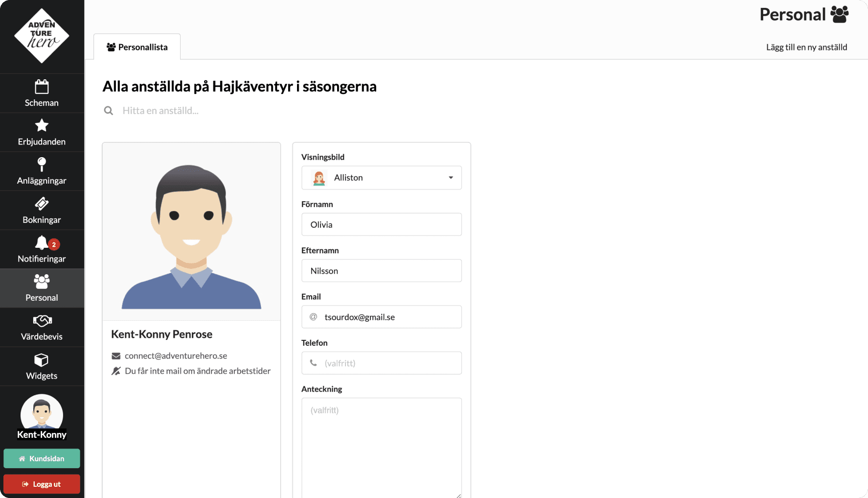The image size is (868, 498).
Task: Open Notifieringar bell icon
Action: point(42,243)
